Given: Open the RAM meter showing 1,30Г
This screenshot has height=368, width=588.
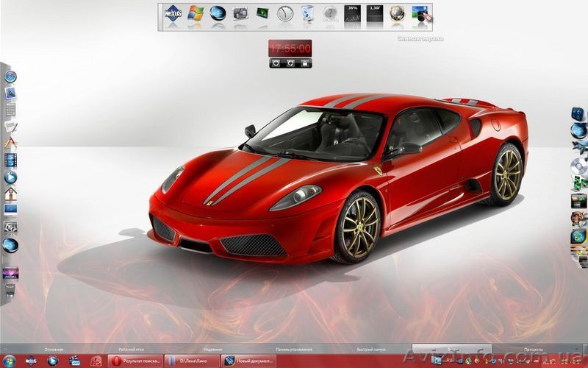Looking at the screenshot, I should [375, 13].
